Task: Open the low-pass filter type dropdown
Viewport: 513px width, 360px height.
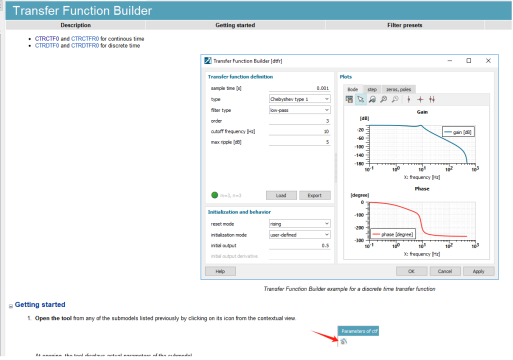Action: pyautogui.click(x=300, y=110)
